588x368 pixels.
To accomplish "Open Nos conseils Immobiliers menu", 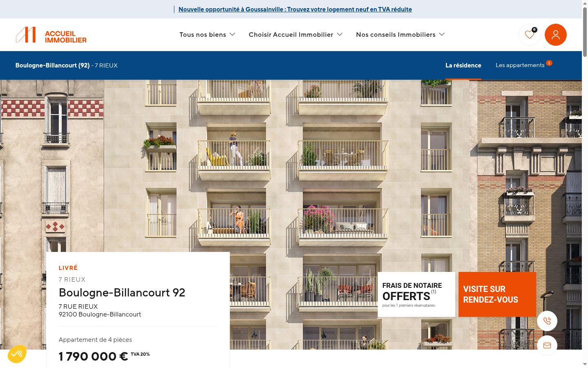I will [396, 35].
